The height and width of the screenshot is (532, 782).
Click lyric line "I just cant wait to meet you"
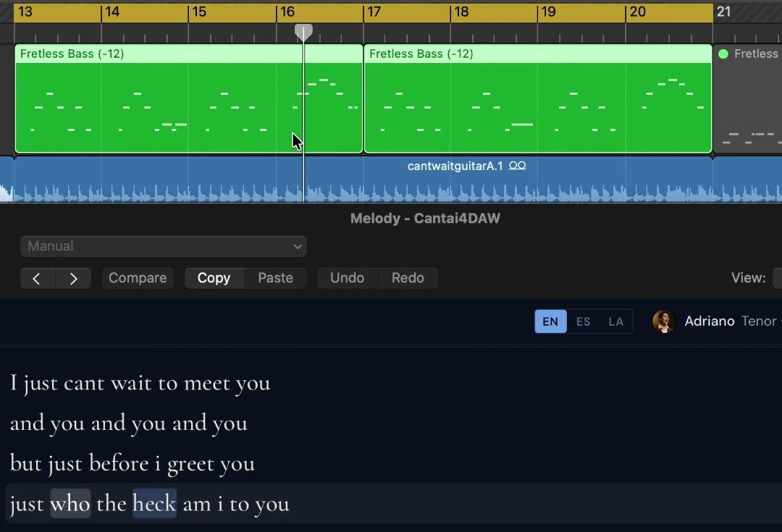point(140,384)
